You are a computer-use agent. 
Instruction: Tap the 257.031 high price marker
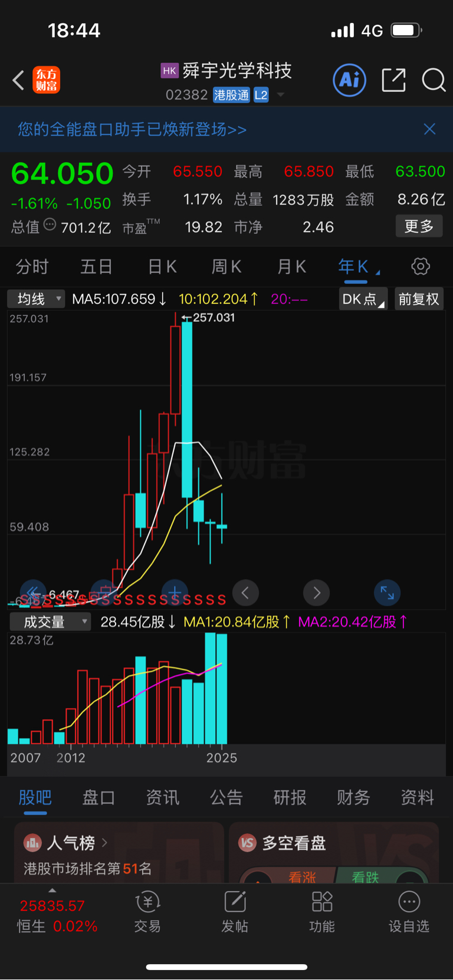(208, 318)
